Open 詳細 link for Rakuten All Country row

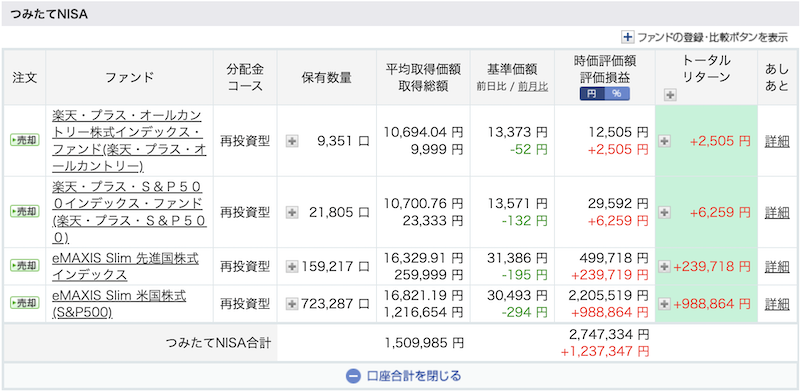[777, 141]
